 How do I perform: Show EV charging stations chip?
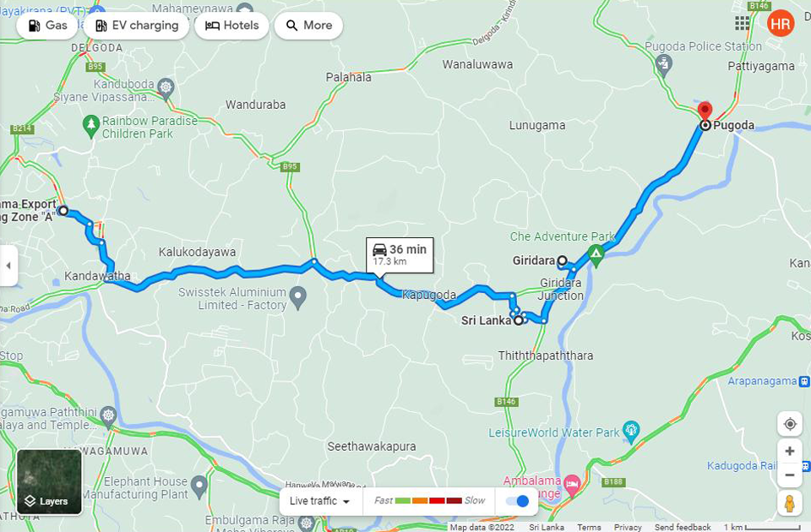coord(137,25)
